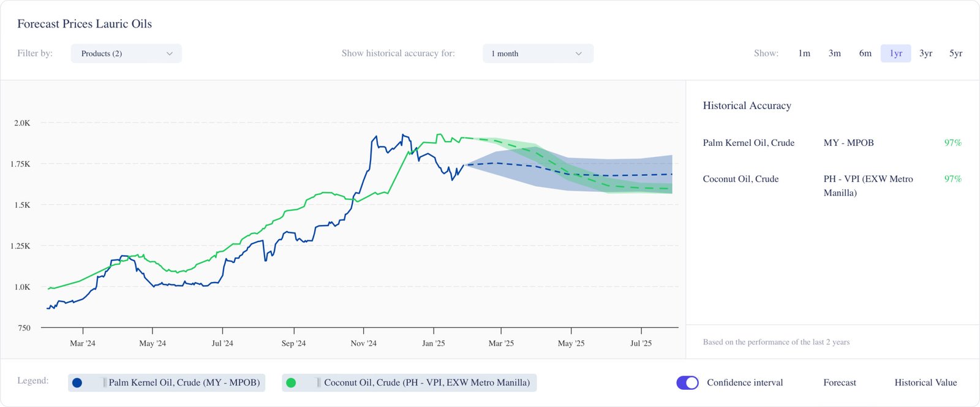980x407 pixels.
Task: Click the blue Palm Kernel Oil legend dot
Action: pos(77,382)
